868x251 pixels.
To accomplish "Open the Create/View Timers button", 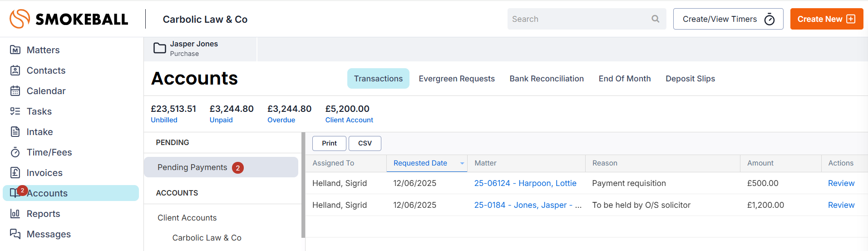I will point(728,19).
